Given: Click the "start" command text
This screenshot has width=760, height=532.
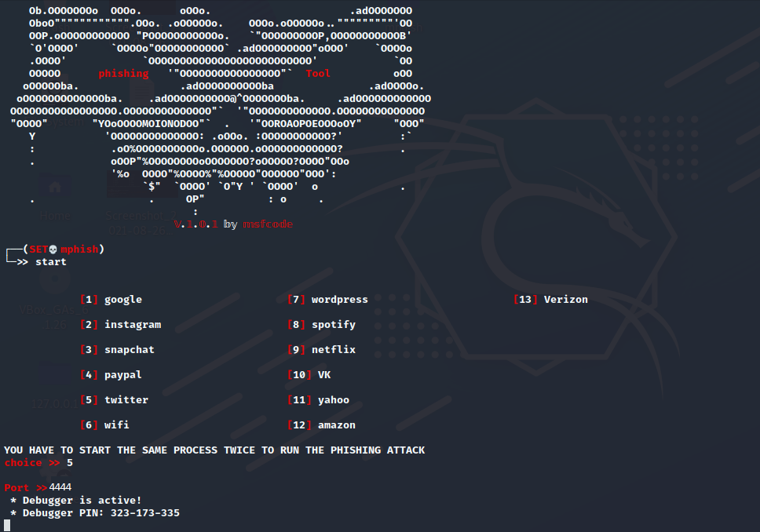Looking at the screenshot, I should [x=51, y=261].
